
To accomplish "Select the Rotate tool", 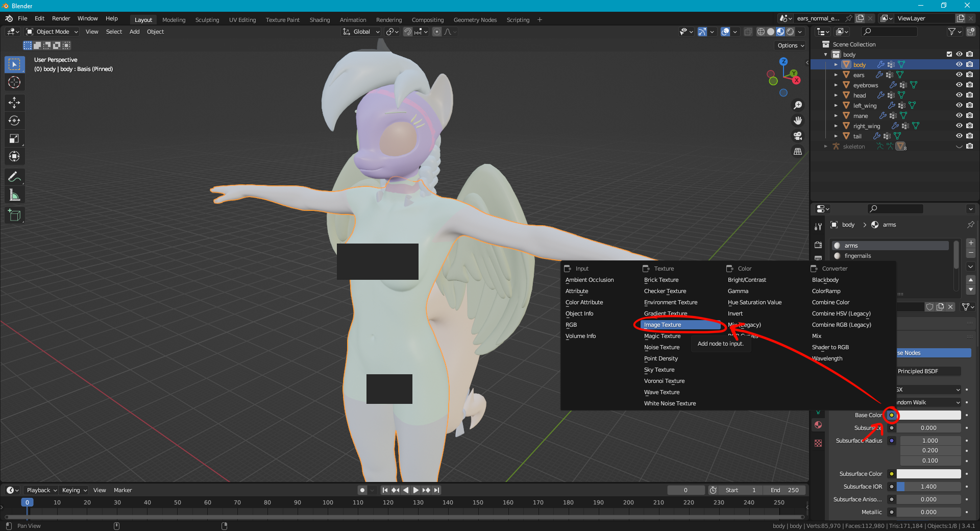I will click(x=14, y=120).
